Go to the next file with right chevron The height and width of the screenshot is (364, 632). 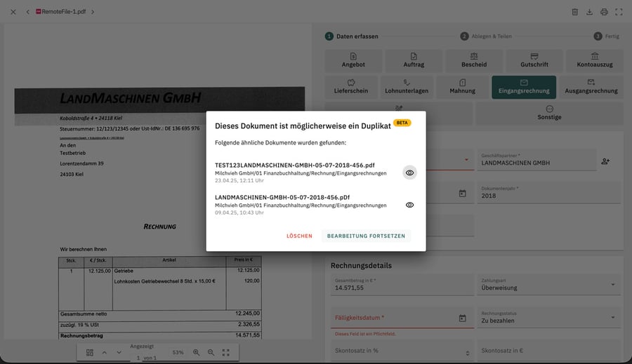coord(93,12)
